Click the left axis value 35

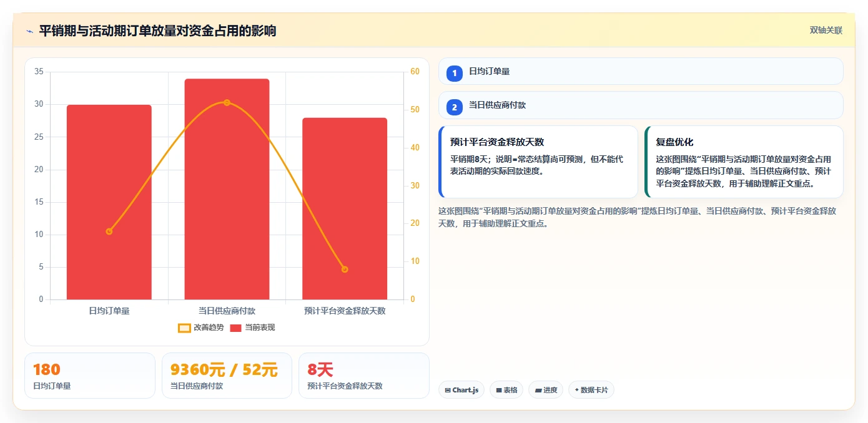39,72
